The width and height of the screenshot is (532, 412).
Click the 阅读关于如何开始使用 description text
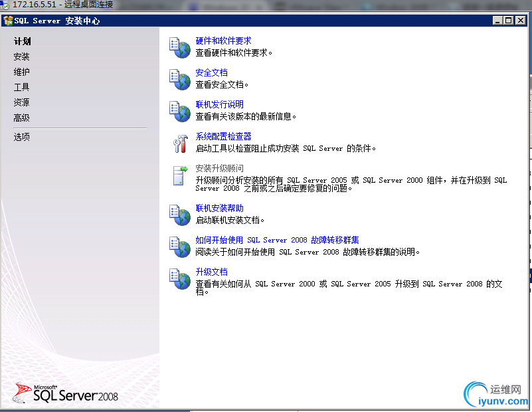pos(308,252)
